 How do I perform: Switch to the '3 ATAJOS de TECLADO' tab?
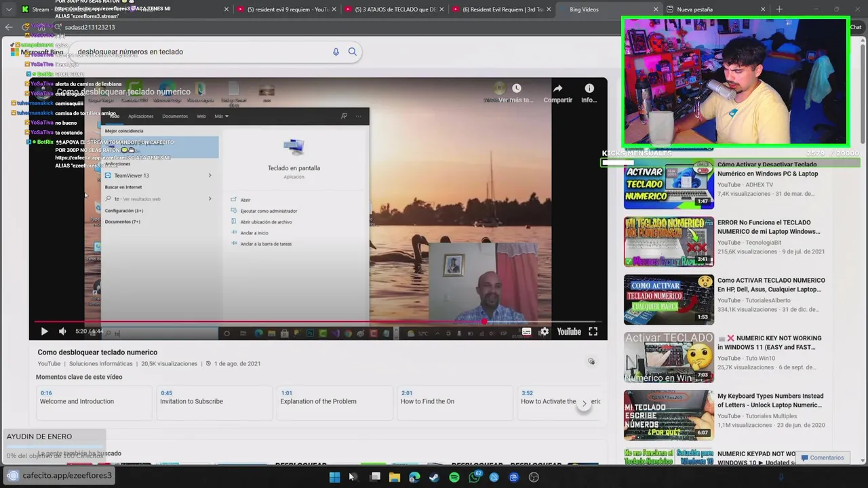pos(393,9)
